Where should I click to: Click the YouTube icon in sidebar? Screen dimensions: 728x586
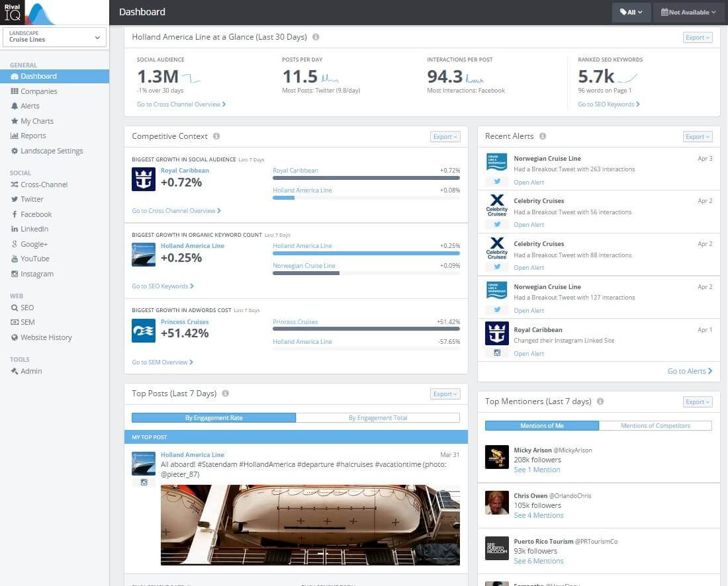15,259
